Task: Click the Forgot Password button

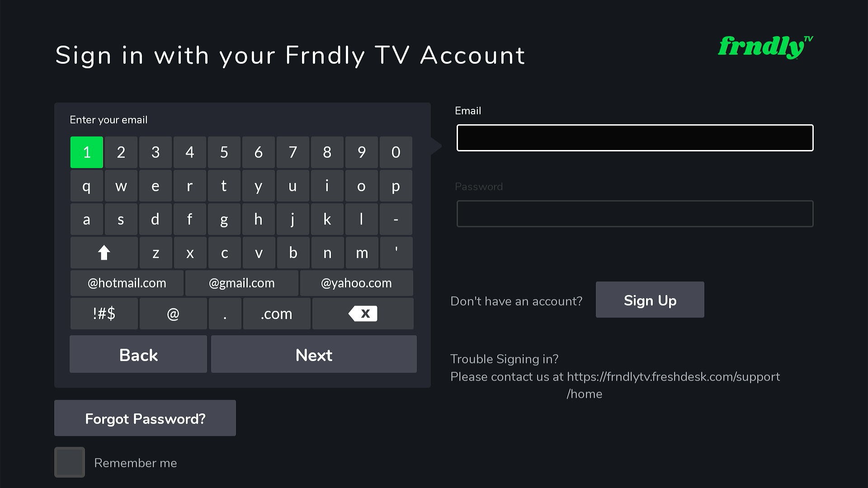Action: click(x=145, y=418)
